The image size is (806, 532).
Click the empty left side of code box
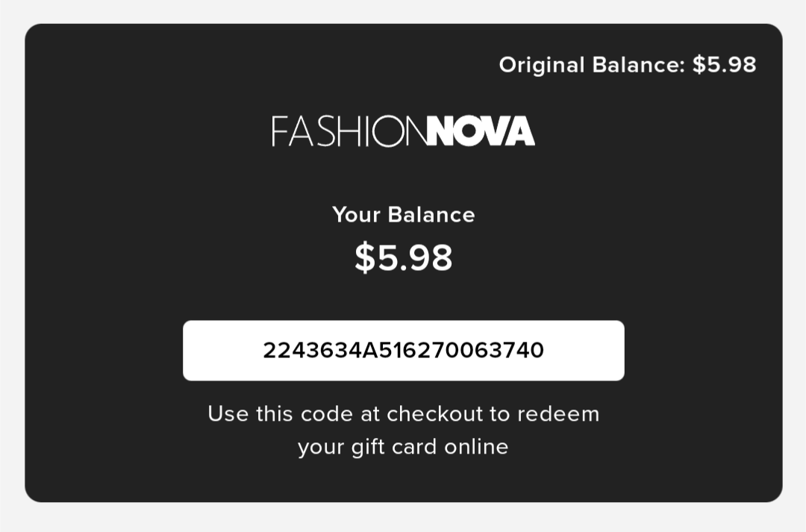tap(222, 351)
